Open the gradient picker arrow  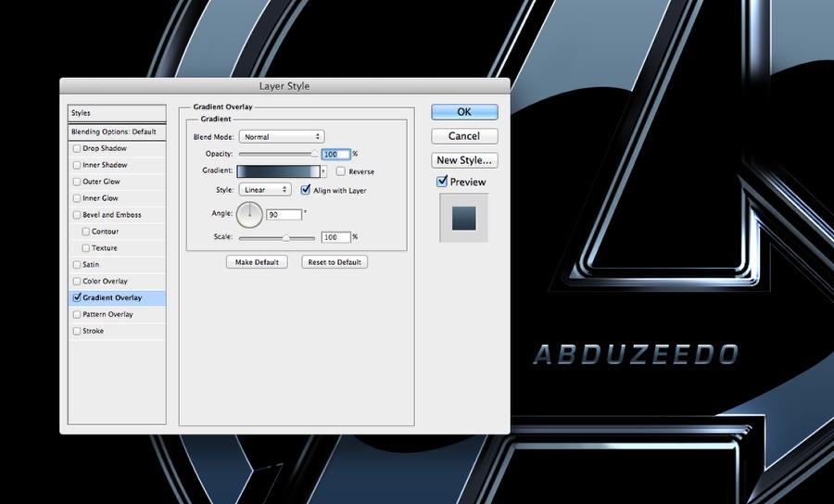(x=323, y=171)
